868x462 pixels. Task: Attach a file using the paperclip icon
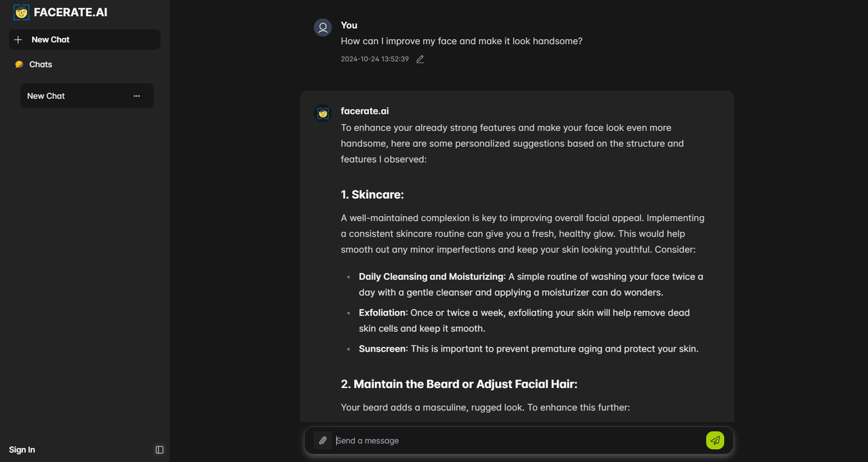coord(323,440)
